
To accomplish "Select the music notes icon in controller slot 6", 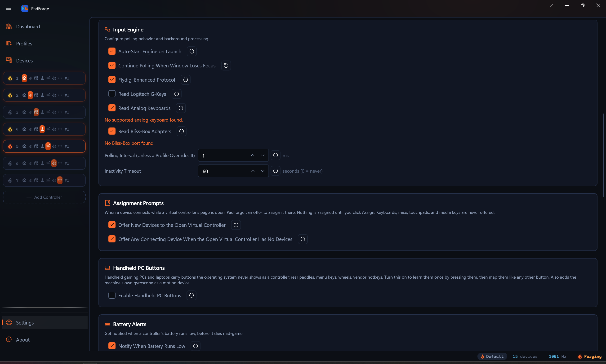I will click(x=54, y=163).
